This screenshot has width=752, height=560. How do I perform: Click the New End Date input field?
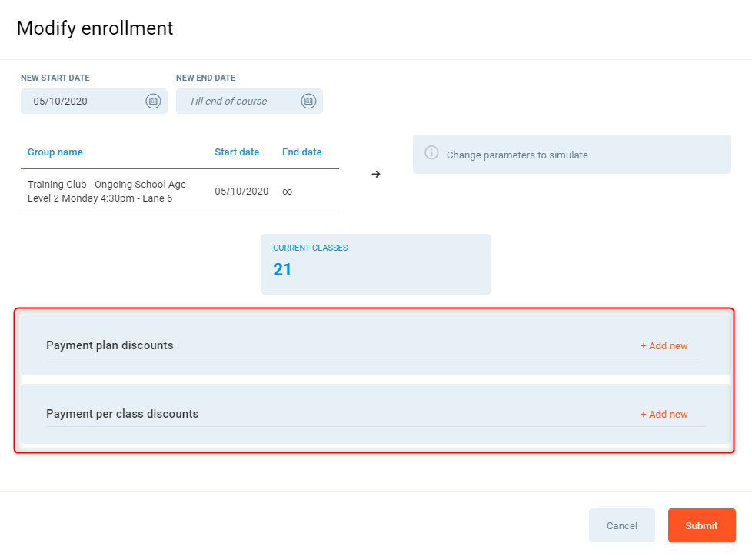pos(238,101)
